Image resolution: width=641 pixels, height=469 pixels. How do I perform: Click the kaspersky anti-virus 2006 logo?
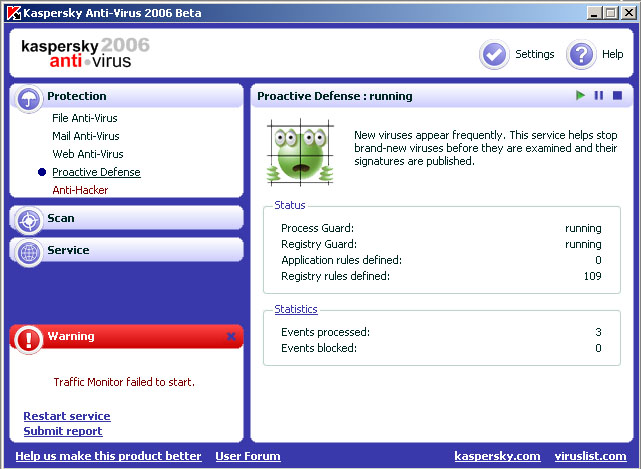tap(85, 52)
